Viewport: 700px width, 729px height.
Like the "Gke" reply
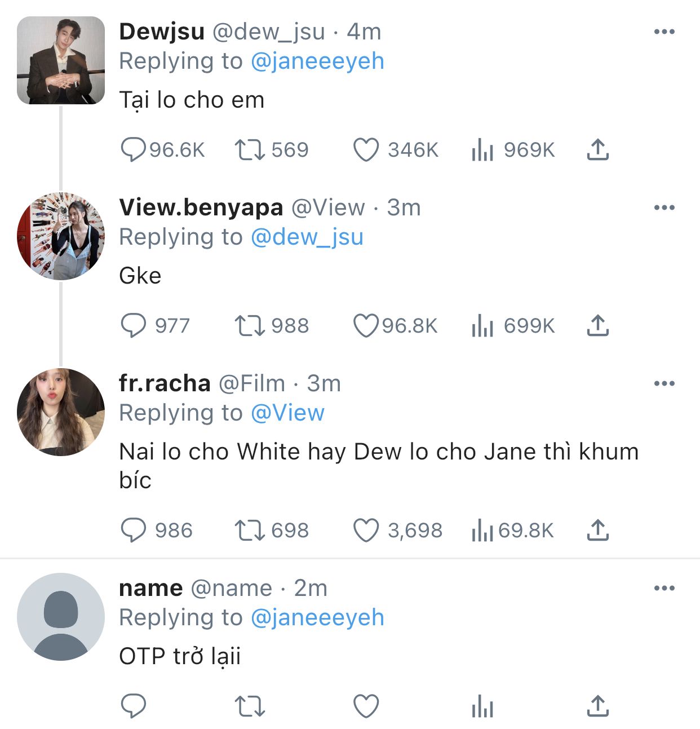tap(366, 326)
